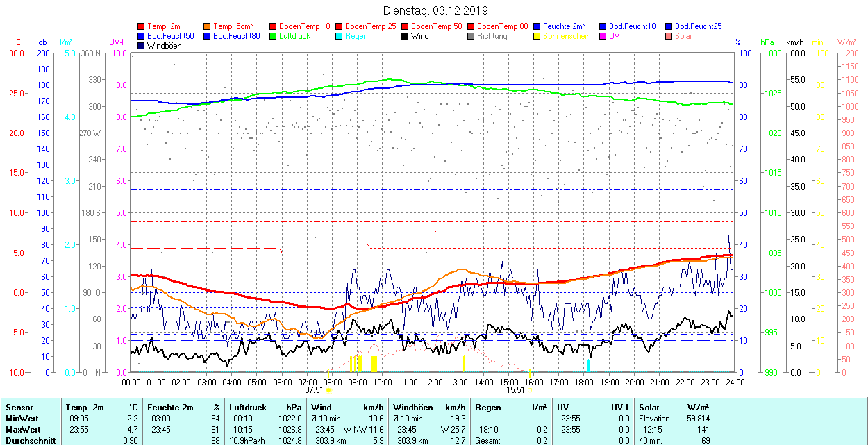The width and height of the screenshot is (868, 445).
Task: Click the chart title Dienstag, 03.12.2019
Action: pyautogui.click(x=435, y=10)
